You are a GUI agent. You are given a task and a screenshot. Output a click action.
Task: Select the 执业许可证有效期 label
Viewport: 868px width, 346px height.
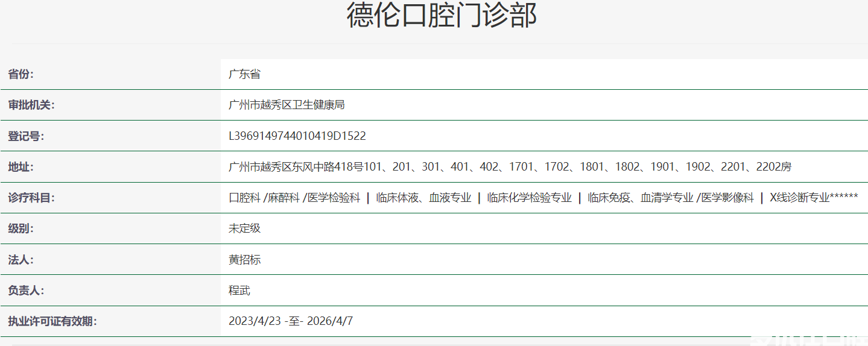pos(52,321)
